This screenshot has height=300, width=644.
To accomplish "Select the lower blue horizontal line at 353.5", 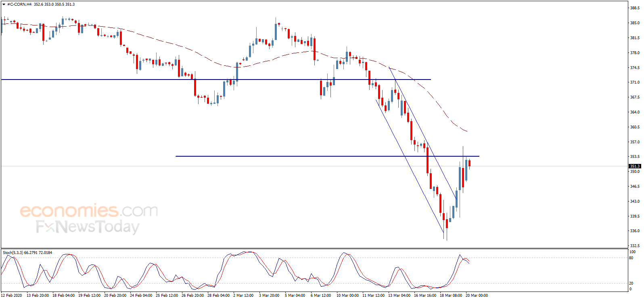I will pos(327,156).
